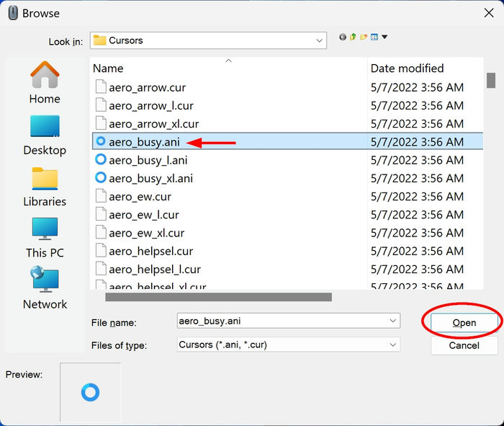The width and height of the screenshot is (504, 426).
Task: Click the Open button
Action: point(464,323)
